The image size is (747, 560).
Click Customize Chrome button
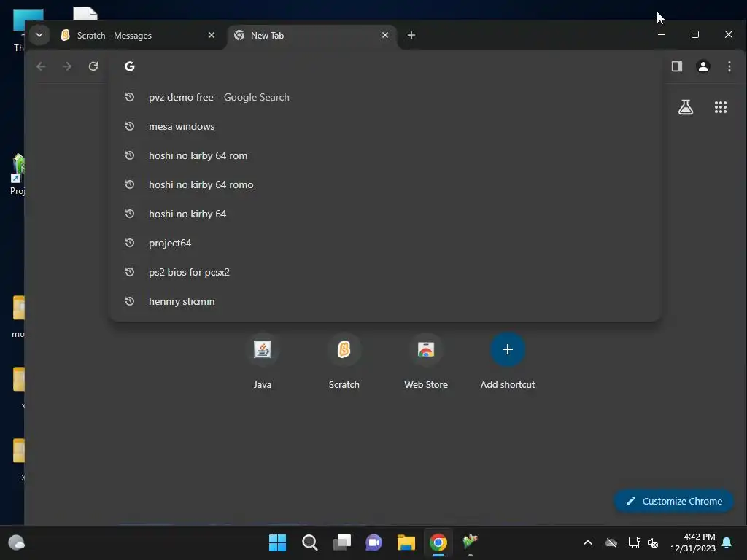point(673,501)
